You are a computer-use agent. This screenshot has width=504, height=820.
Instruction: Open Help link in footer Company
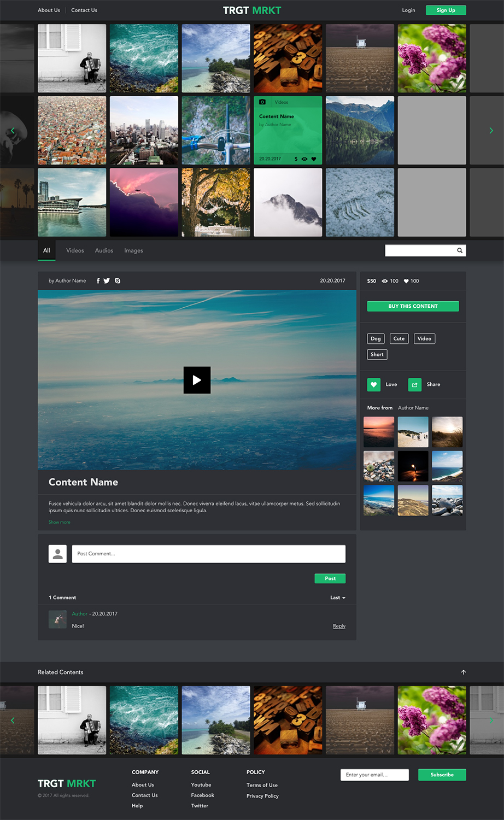[137, 806]
